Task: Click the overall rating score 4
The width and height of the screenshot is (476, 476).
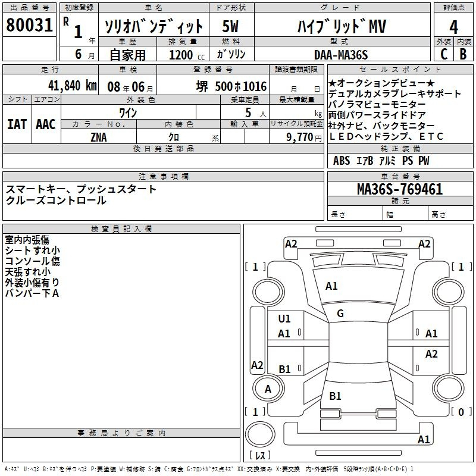Action: [453, 27]
